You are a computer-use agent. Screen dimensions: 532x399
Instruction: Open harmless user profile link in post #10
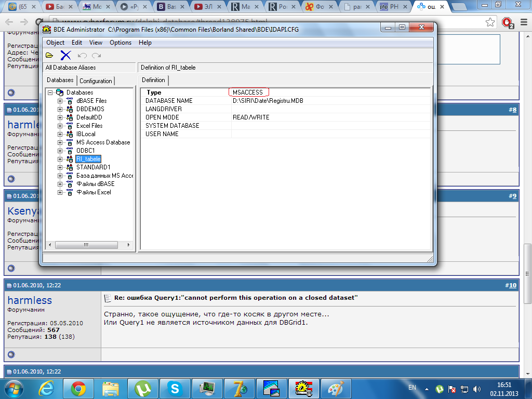click(30, 300)
